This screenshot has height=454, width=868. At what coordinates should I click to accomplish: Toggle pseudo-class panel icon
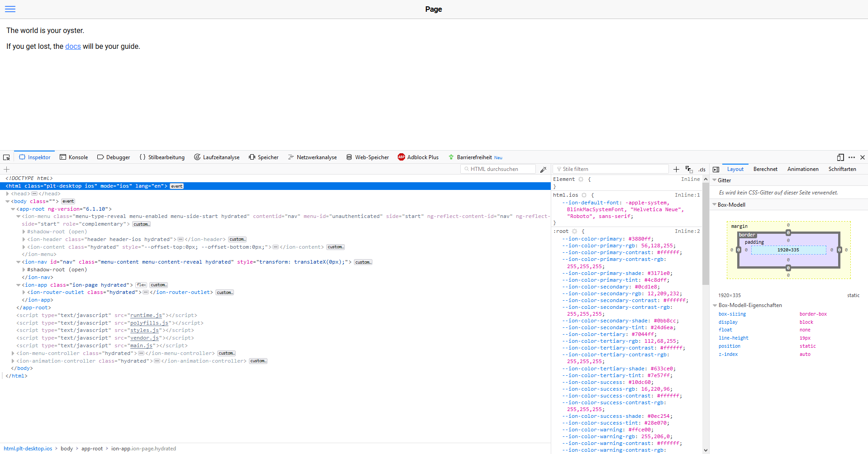click(x=689, y=169)
